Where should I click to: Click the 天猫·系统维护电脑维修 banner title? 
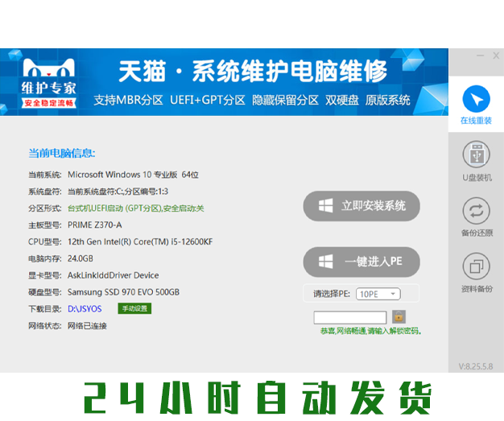tap(253, 72)
